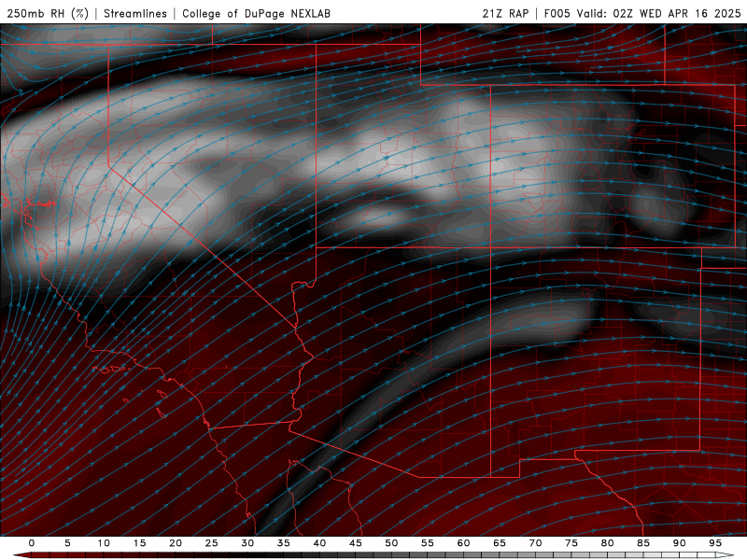
Task: Click the "95" label on the color scale
Action: [x=715, y=543]
